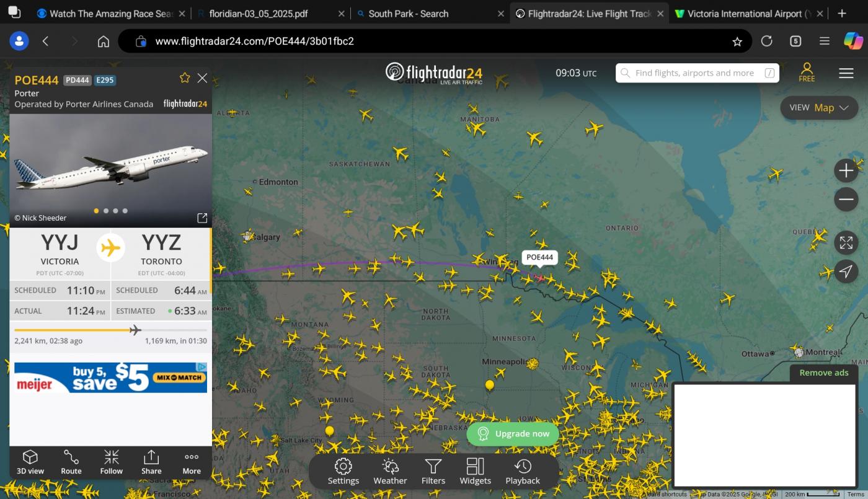Click the address bar URL
Image resolution: width=868 pixels, height=499 pixels.
pyautogui.click(x=255, y=42)
